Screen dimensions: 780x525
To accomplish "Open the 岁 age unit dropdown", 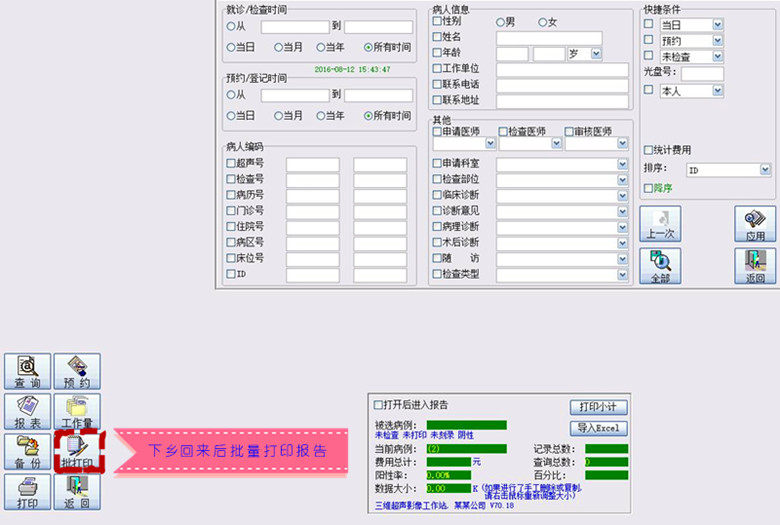I will point(596,53).
